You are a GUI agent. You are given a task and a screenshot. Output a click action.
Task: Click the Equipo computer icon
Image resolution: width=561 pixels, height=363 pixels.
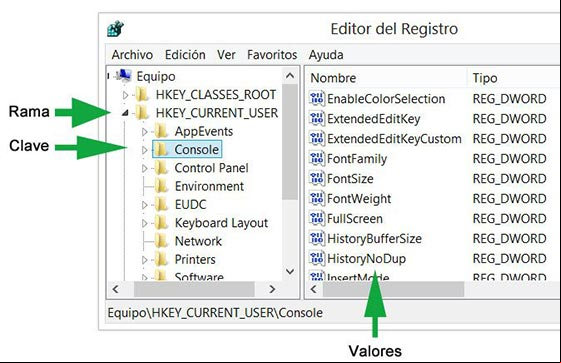(124, 76)
